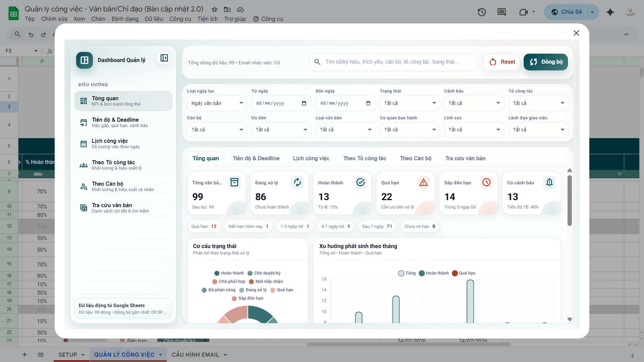
Task: Click the Đồng bộ sync button
Action: click(x=546, y=62)
